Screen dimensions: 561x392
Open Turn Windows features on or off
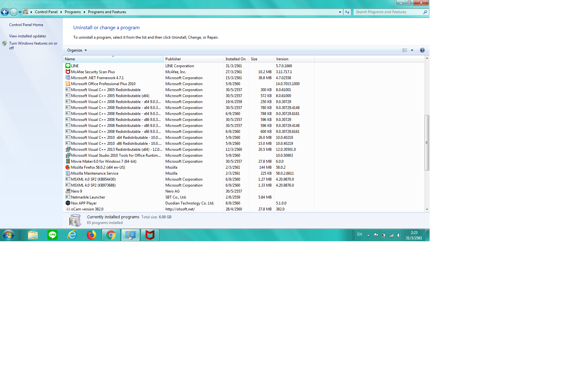(33, 46)
